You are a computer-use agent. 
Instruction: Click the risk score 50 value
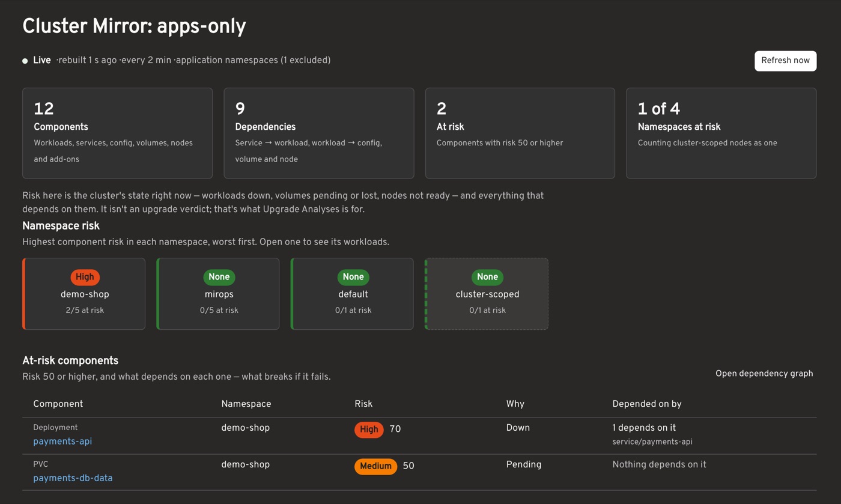coord(408,466)
